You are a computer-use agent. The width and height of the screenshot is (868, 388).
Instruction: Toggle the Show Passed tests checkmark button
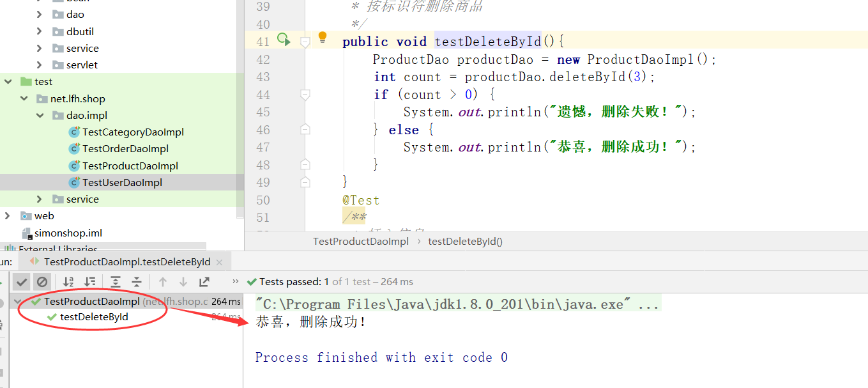point(22,282)
